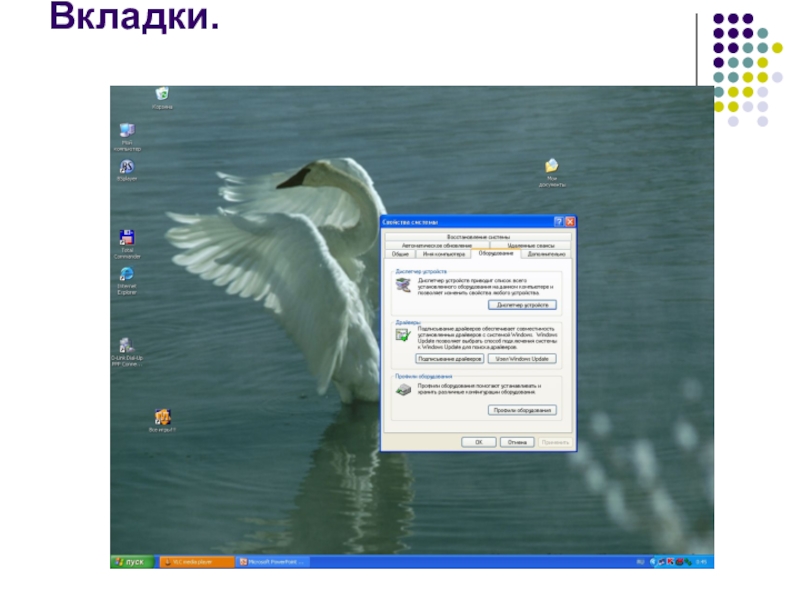Click the Отмена button
The width and height of the screenshot is (800, 600).
[x=517, y=442]
